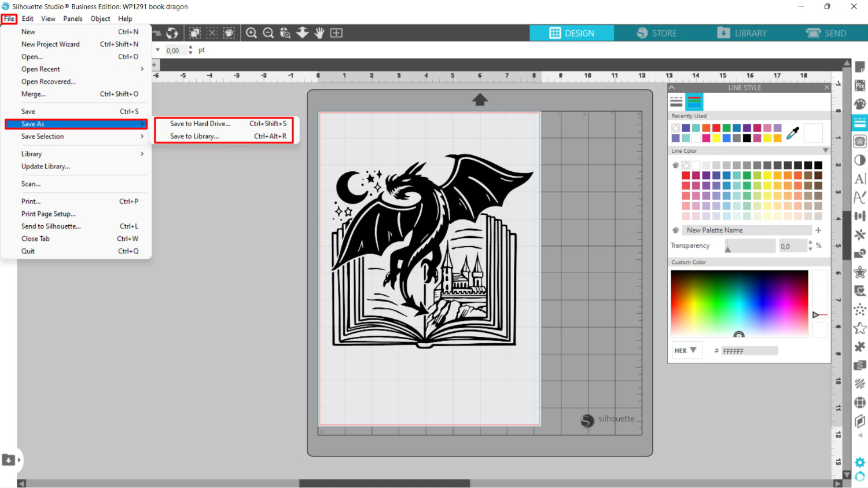Choose Save to Hard Drive
868x488 pixels.
click(x=225, y=124)
